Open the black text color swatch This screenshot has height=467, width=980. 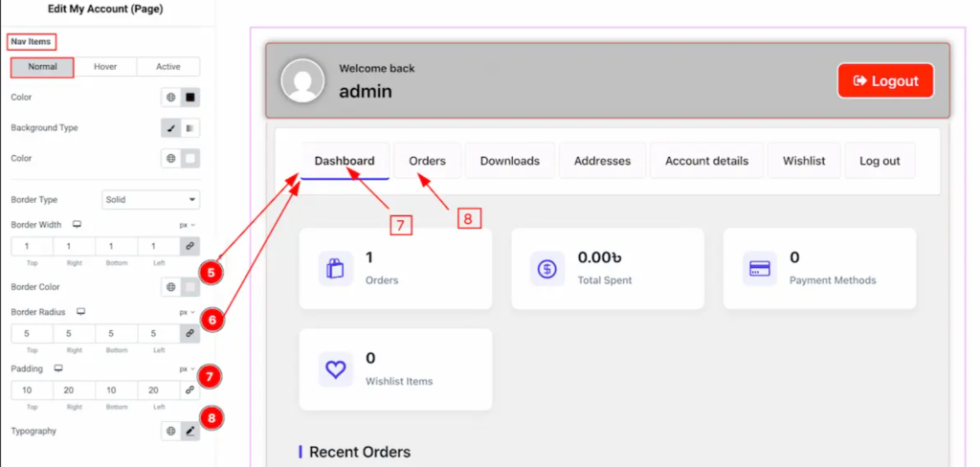tap(190, 98)
